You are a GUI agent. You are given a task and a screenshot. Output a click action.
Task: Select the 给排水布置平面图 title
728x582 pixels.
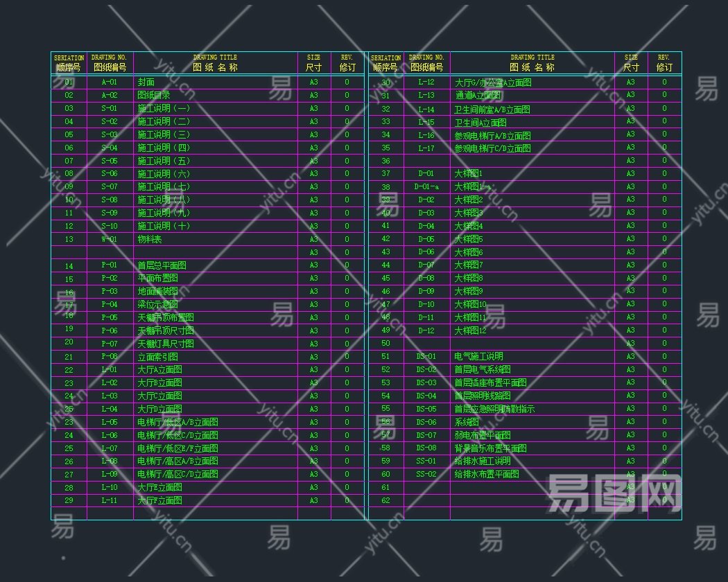(x=487, y=475)
